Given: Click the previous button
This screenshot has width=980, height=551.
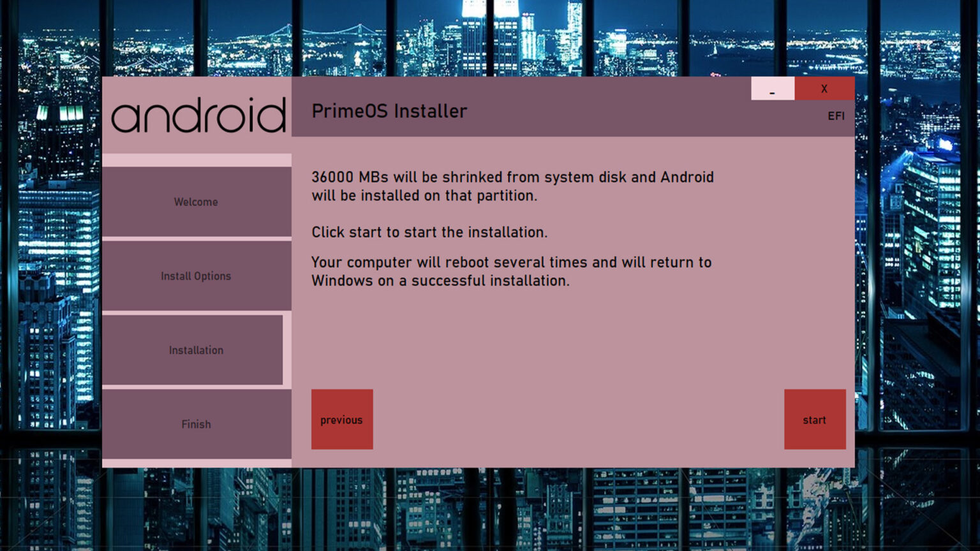Looking at the screenshot, I should click(x=341, y=420).
